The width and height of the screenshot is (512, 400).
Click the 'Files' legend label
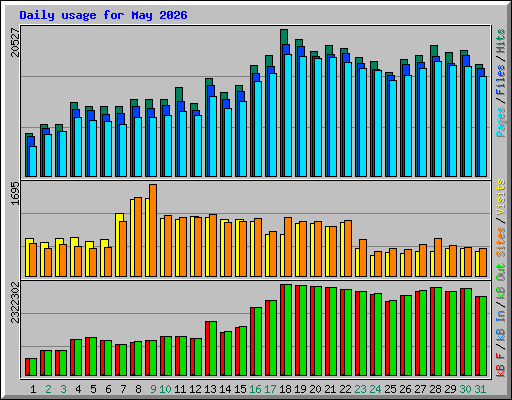501,80
